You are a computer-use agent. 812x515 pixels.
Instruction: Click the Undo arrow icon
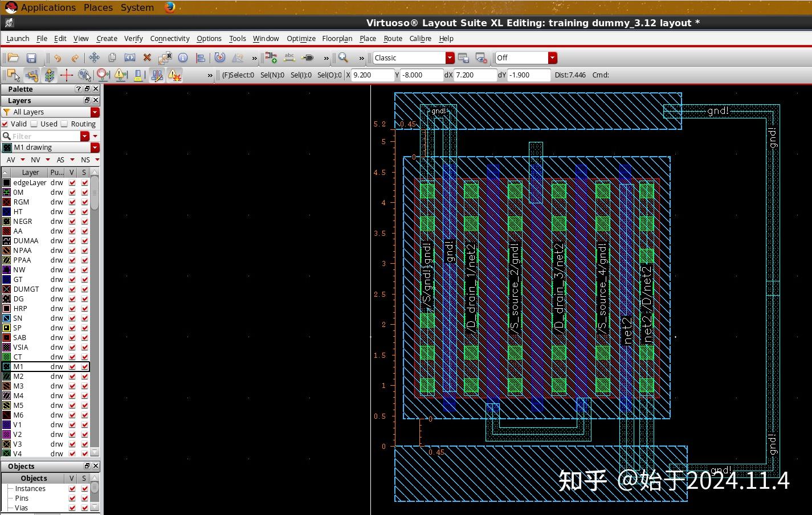tap(58, 58)
